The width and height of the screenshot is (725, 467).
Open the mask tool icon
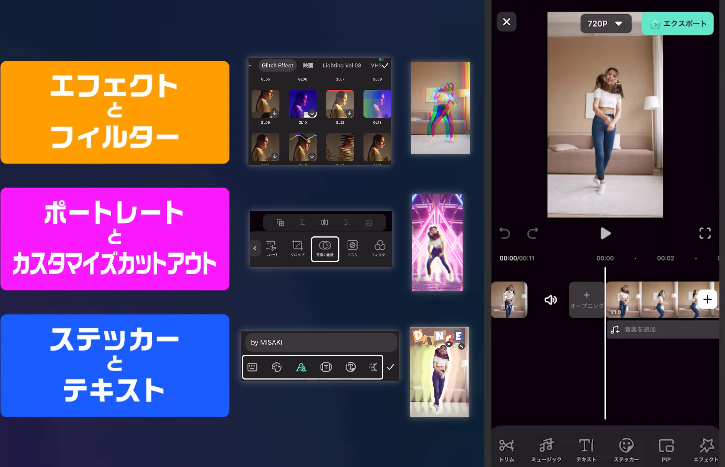[352, 248]
